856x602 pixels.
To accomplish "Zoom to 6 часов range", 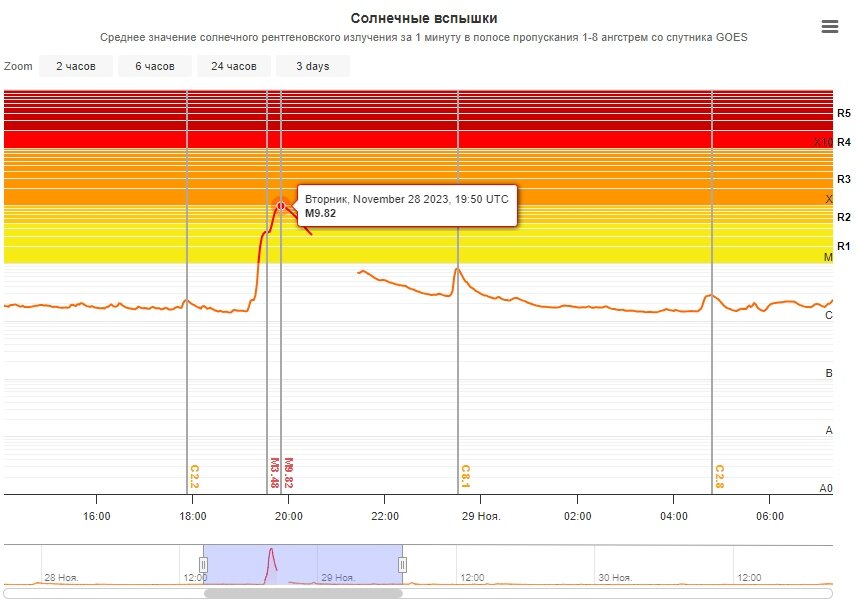I will tap(155, 66).
